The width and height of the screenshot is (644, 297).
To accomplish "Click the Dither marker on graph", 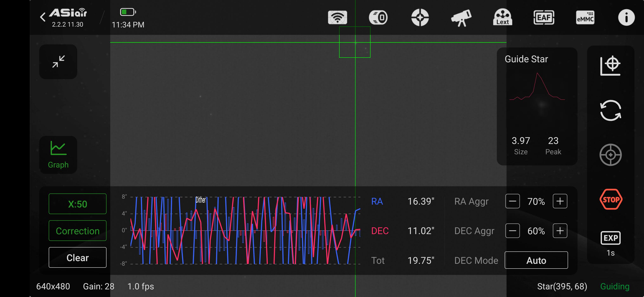I will pos(200,200).
